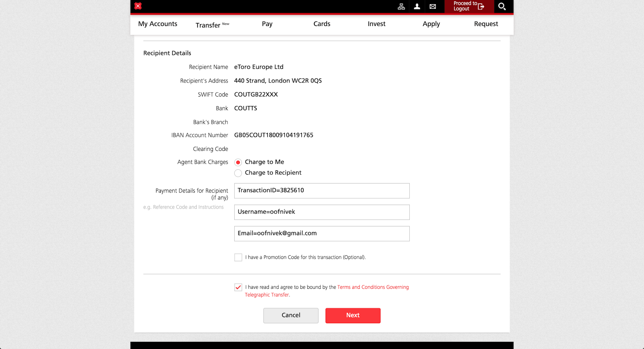Open the sitemap icon in header
Screen dimensions: 644x349
coord(401,6)
